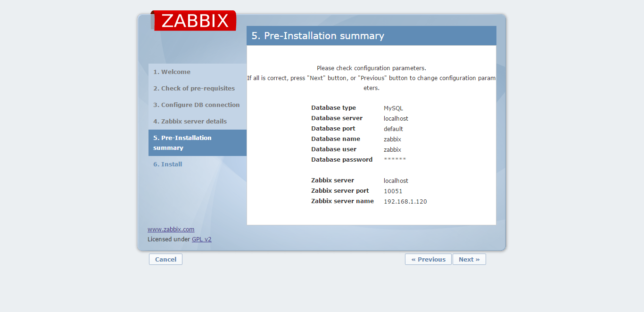This screenshot has height=312, width=644.
Task: Click the 10051 port value
Action: pyautogui.click(x=393, y=191)
